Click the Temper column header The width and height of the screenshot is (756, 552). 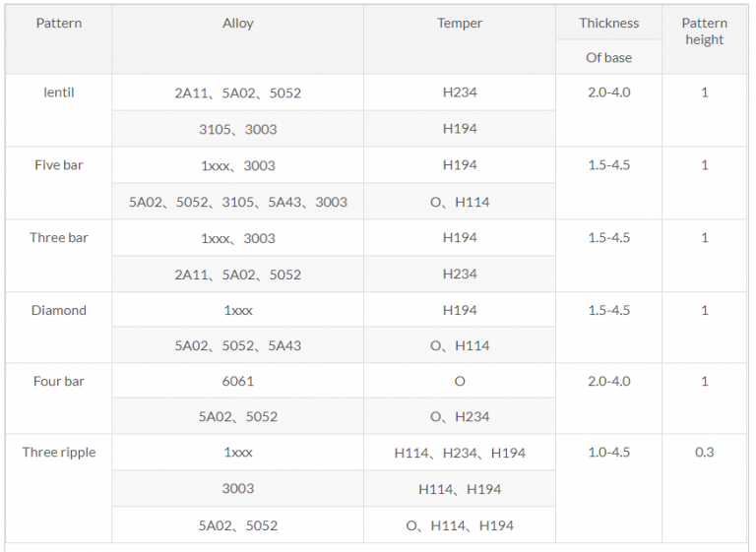click(x=460, y=23)
